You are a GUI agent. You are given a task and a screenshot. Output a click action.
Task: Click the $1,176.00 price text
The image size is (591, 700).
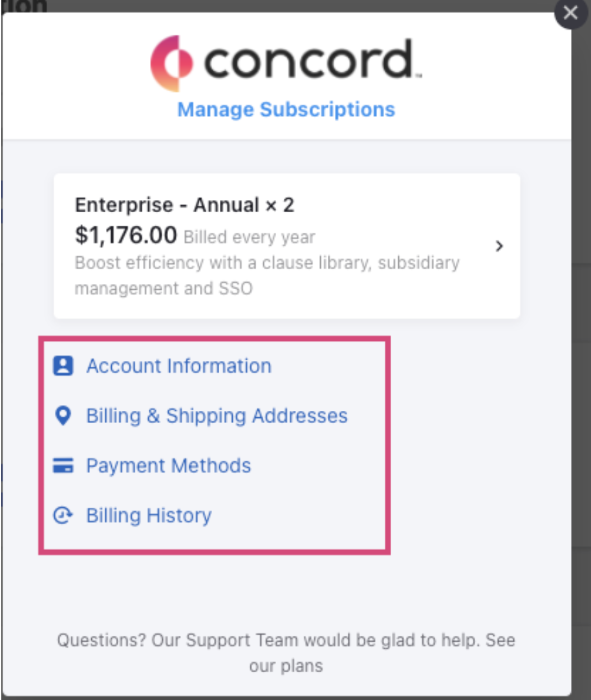(x=125, y=234)
